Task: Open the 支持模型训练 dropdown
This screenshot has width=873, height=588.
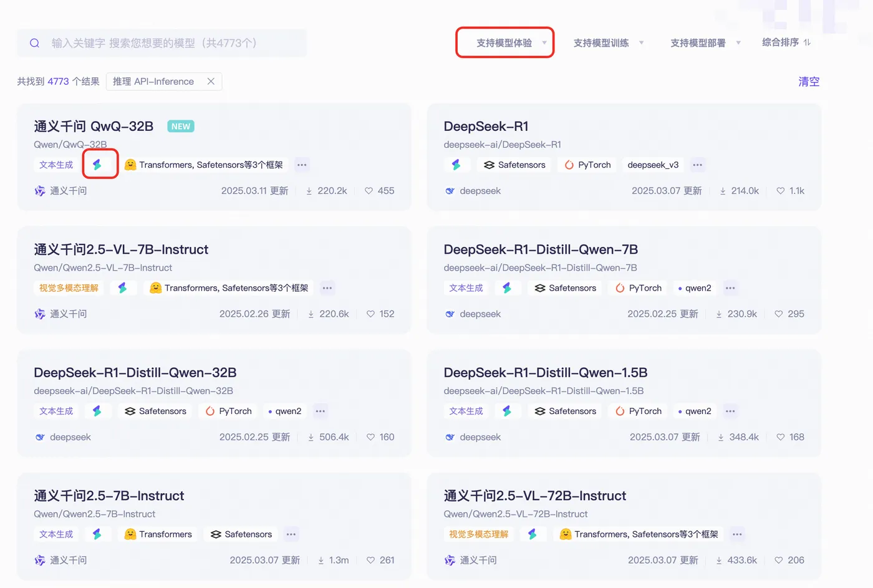Action: click(609, 43)
